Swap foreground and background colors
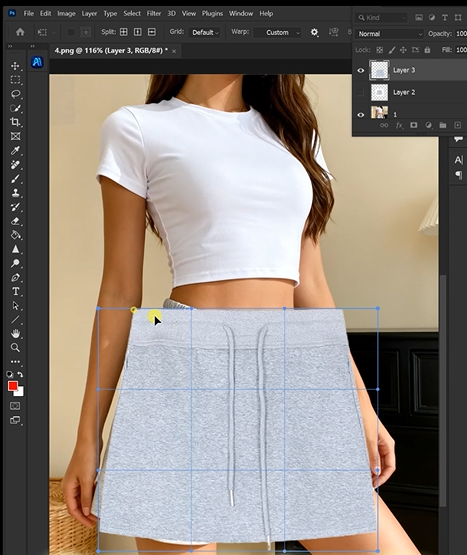467x555 pixels. (20, 374)
